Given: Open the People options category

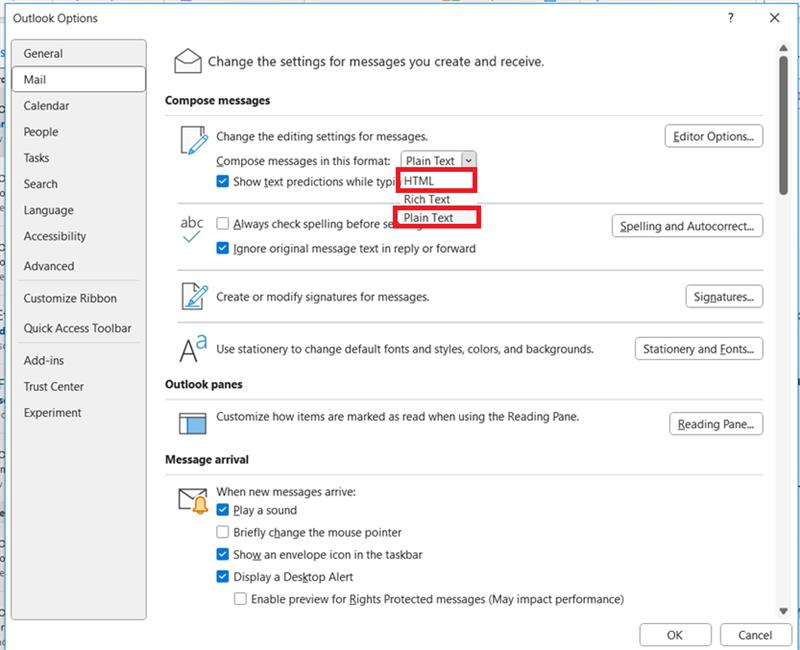Looking at the screenshot, I should pyautogui.click(x=79, y=132).
